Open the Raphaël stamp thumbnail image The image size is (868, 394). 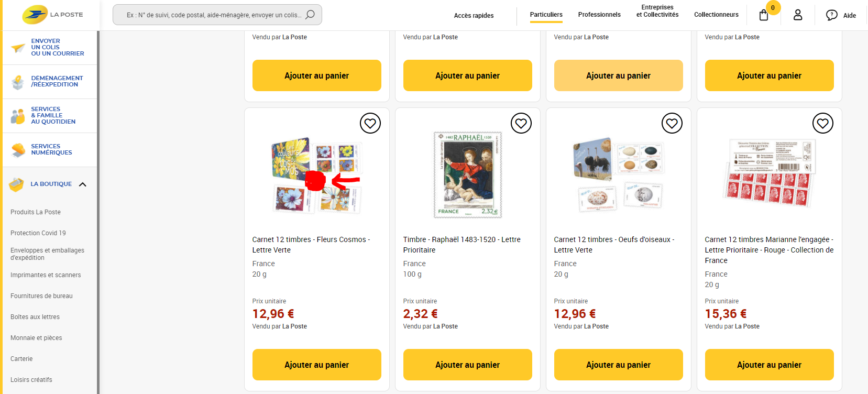(x=467, y=174)
